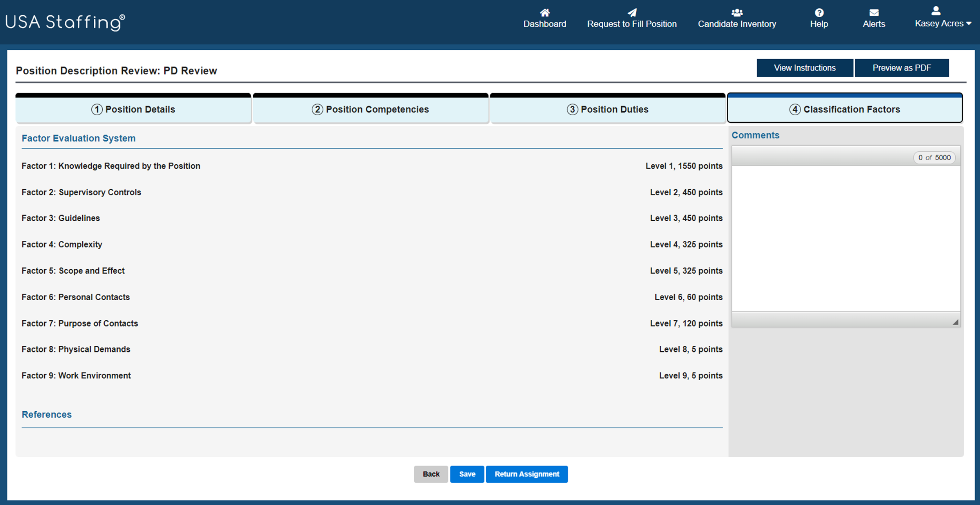Go to Position Duties tab
The height and width of the screenshot is (505, 980).
608,109
